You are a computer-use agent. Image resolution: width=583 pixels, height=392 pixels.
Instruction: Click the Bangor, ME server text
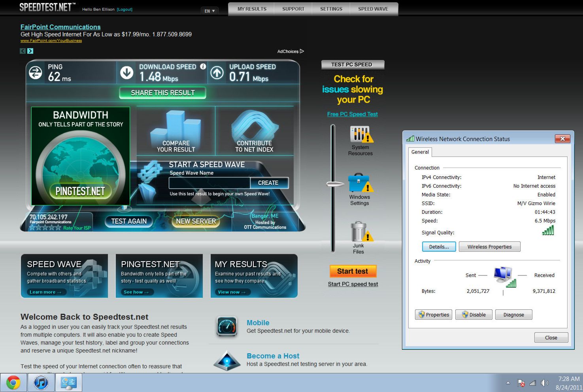(265, 216)
